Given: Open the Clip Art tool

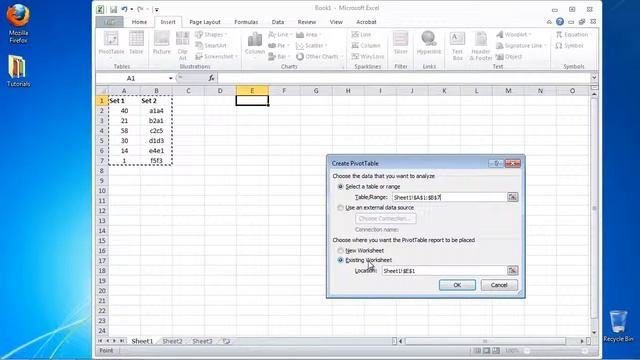Looking at the screenshot, I should pos(182,45).
